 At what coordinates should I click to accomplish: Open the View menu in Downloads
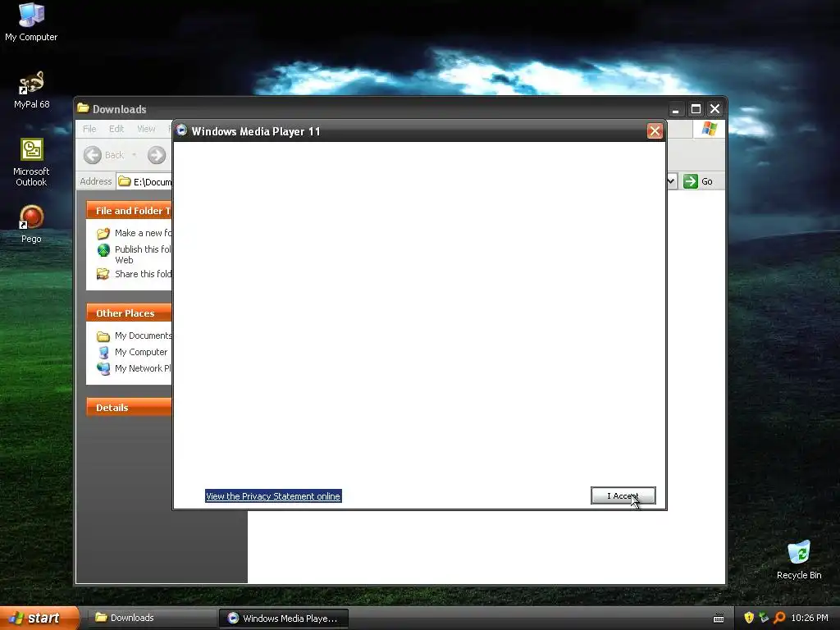[x=146, y=129]
